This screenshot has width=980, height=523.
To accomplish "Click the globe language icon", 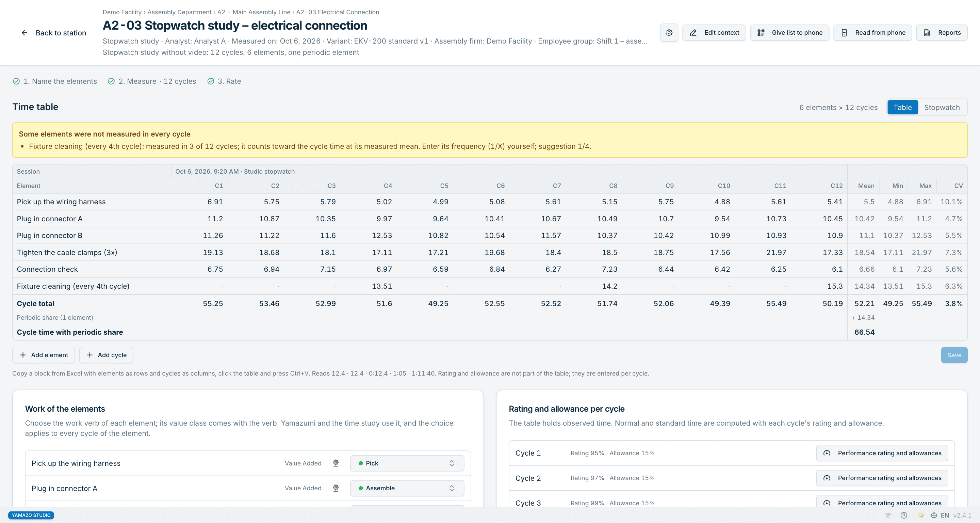I will [934, 515].
